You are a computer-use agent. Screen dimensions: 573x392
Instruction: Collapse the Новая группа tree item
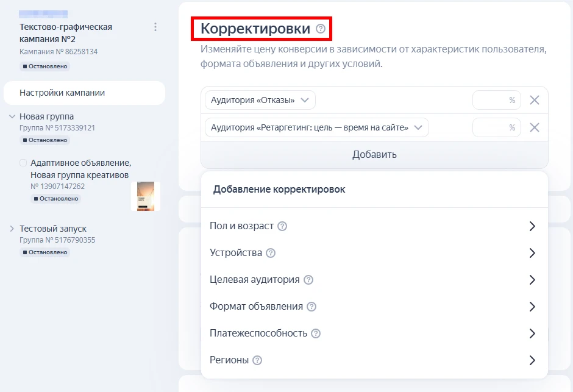[12, 116]
